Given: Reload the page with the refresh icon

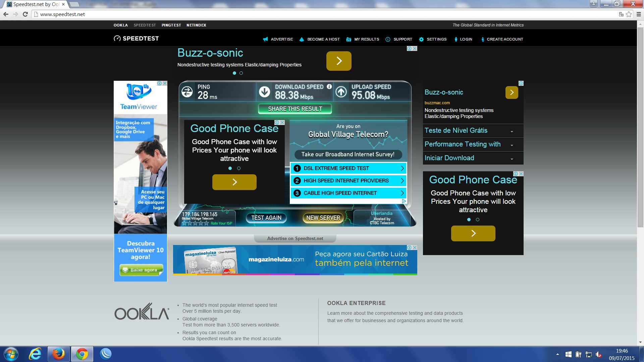Looking at the screenshot, I should [25, 14].
